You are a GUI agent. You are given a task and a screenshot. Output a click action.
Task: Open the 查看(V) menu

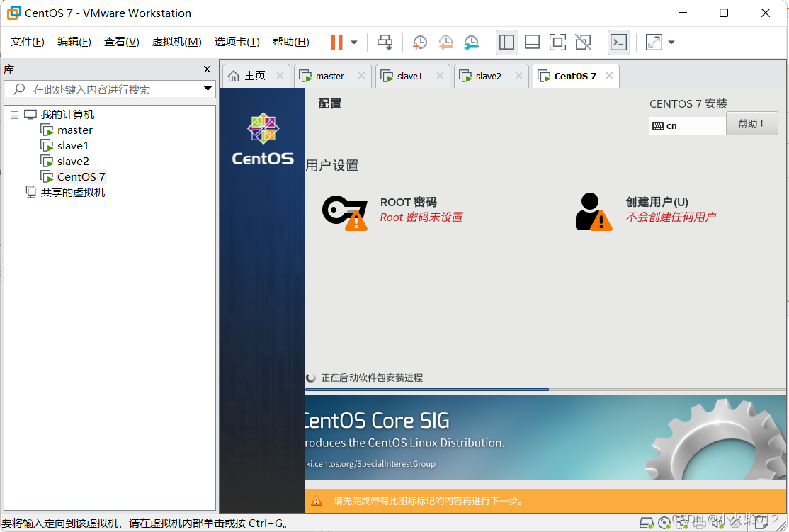(121, 42)
